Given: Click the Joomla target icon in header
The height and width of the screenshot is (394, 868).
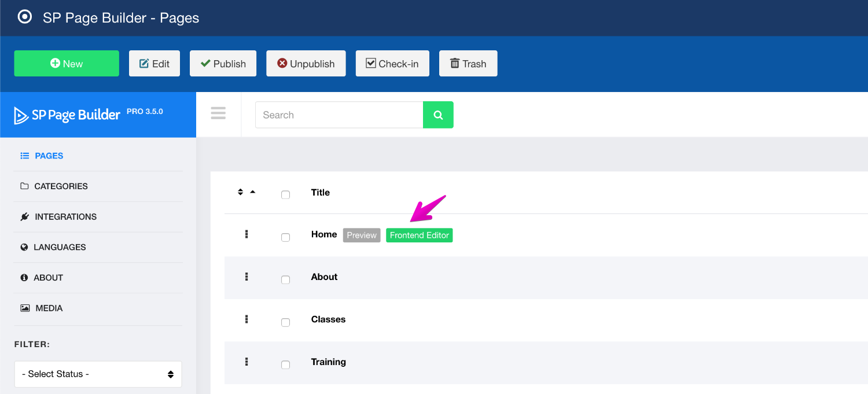Looking at the screenshot, I should [25, 17].
